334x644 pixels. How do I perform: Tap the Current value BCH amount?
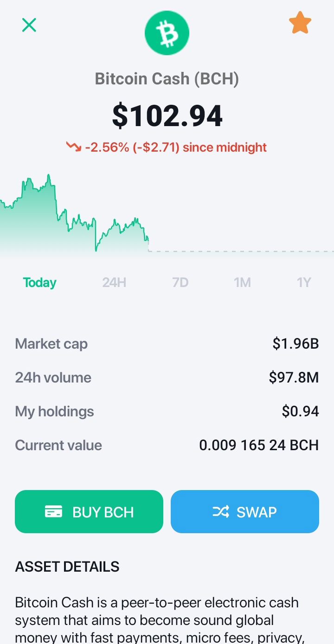click(259, 445)
